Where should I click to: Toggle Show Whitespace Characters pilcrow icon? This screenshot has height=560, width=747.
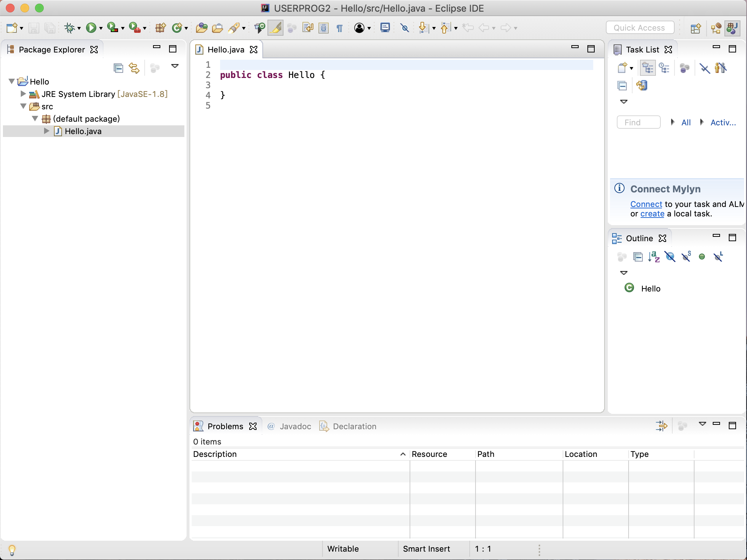tap(340, 28)
